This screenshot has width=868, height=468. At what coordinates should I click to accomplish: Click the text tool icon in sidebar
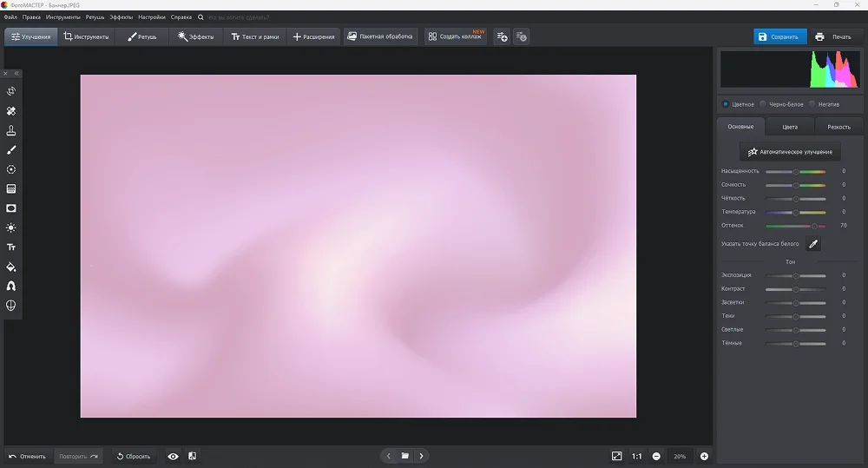pyautogui.click(x=11, y=247)
